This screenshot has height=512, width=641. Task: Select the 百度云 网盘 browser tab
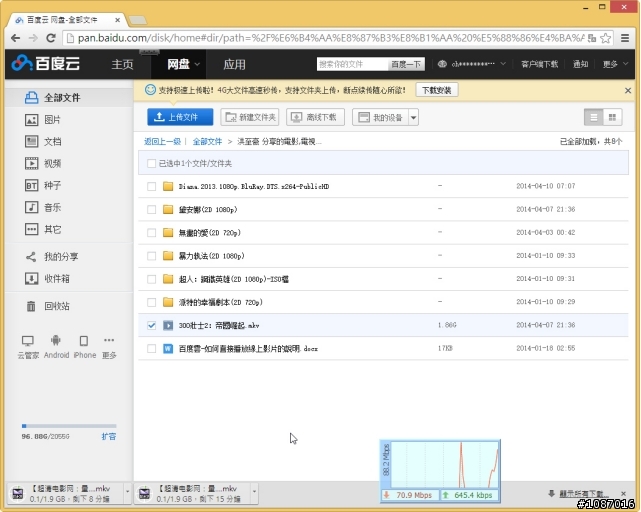point(67,20)
